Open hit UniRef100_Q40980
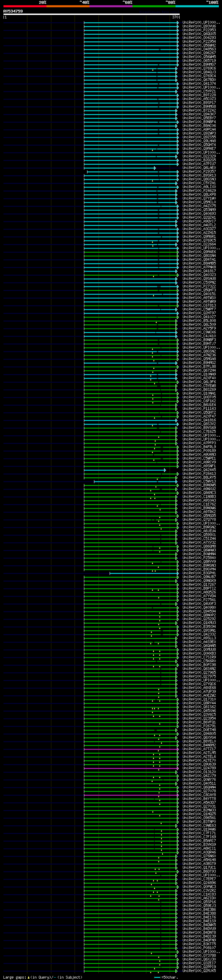222x980 pixels. coord(199,608)
